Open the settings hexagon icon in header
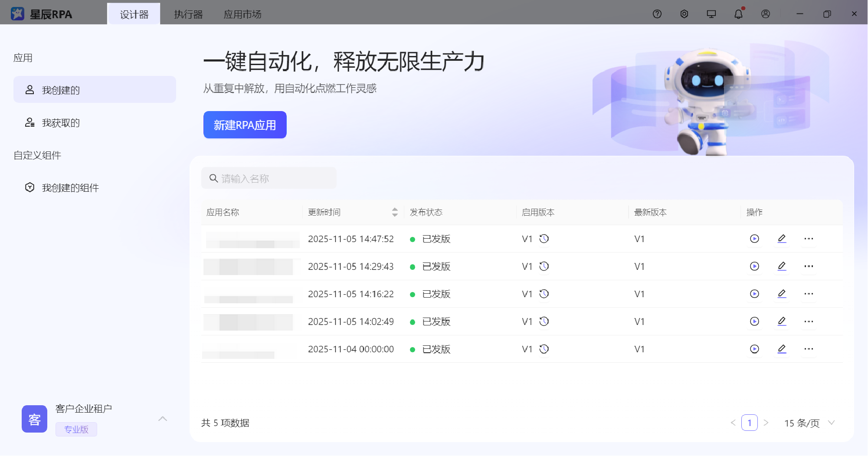Viewport: 868px width, 456px height. click(x=684, y=14)
